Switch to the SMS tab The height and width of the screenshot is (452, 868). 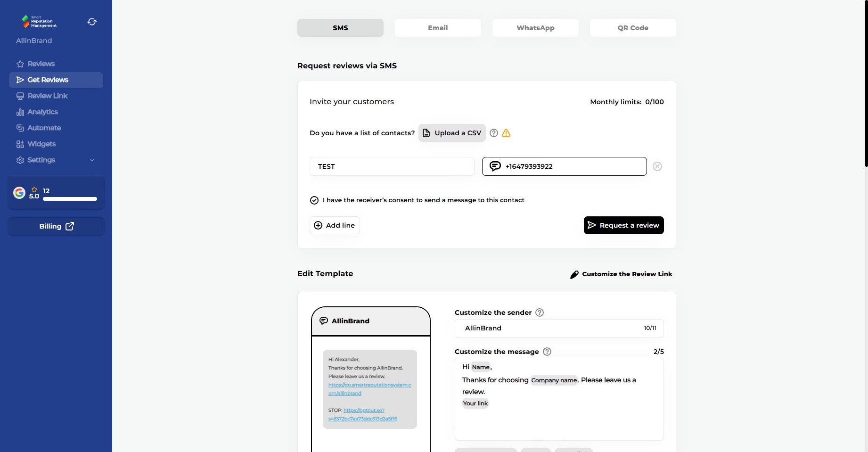[x=340, y=28]
